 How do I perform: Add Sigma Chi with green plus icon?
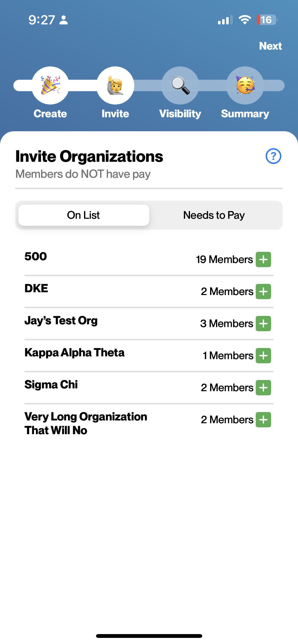pyautogui.click(x=263, y=388)
